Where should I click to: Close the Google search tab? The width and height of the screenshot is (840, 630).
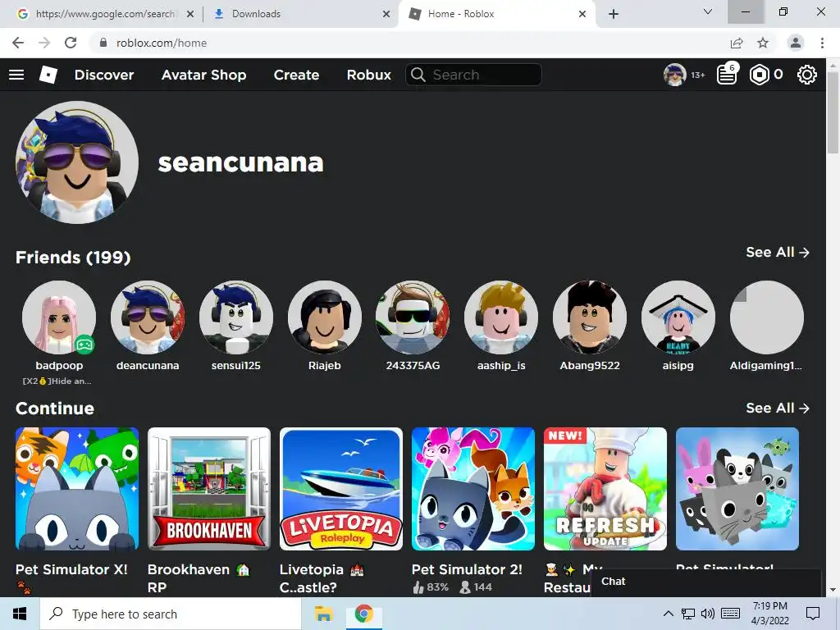coord(190,14)
